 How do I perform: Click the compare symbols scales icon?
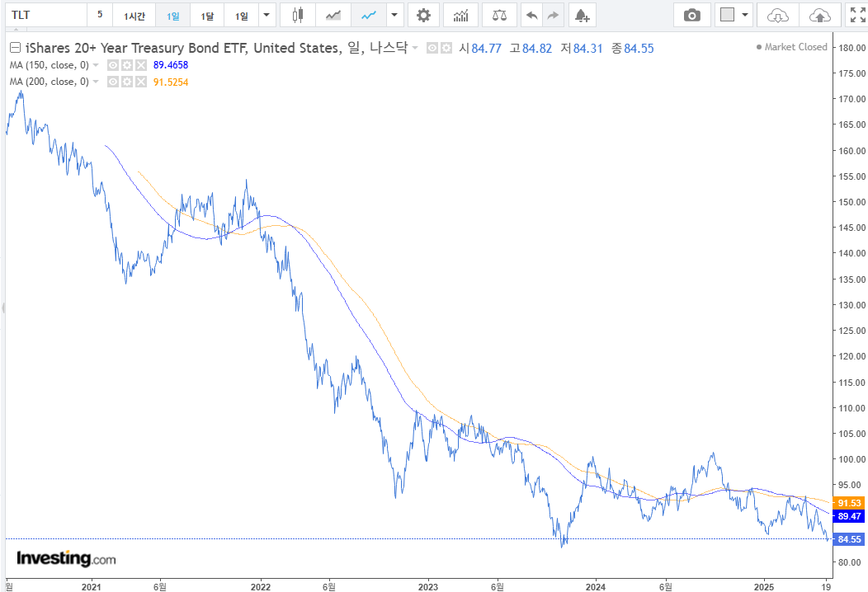[x=499, y=15]
